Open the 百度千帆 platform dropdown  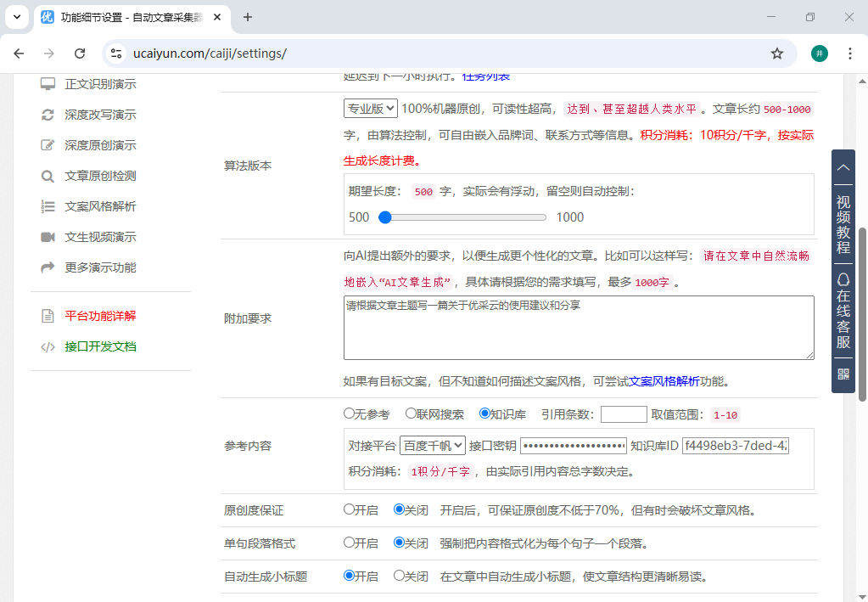(433, 445)
